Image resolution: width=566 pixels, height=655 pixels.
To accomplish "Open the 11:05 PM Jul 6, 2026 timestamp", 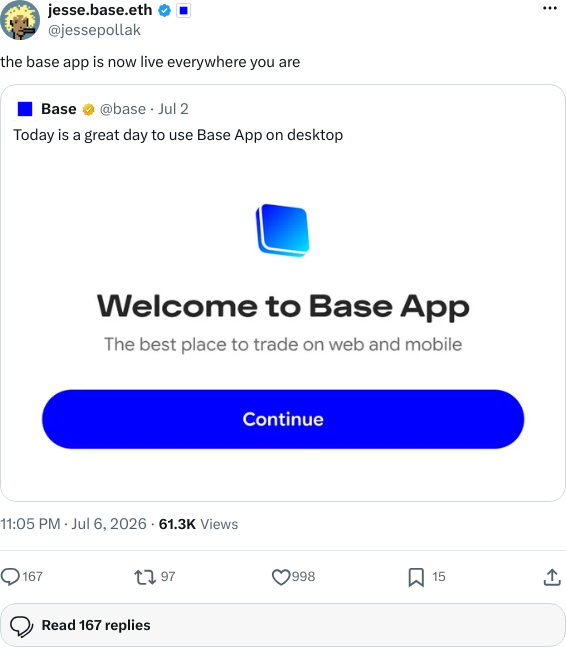I will tap(74, 524).
